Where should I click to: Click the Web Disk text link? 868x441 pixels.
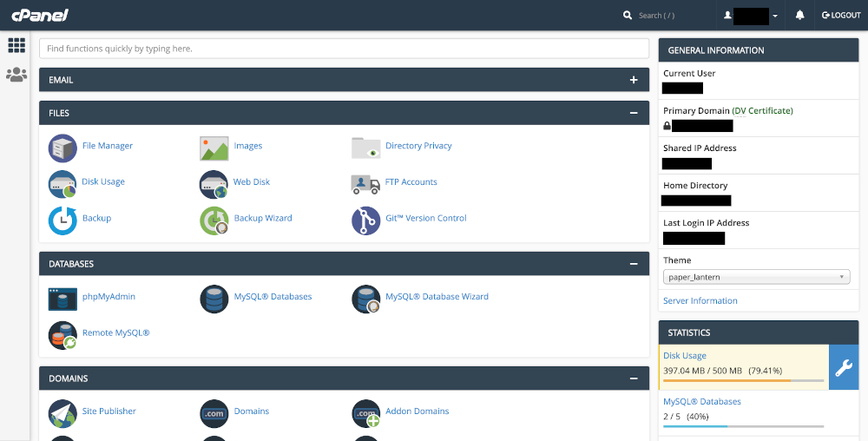click(x=252, y=181)
